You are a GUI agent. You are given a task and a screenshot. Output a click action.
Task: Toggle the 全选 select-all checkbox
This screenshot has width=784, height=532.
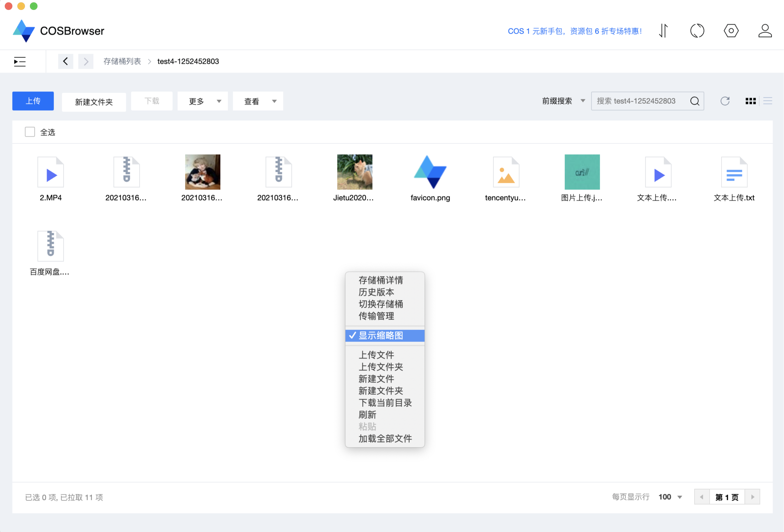tap(30, 132)
